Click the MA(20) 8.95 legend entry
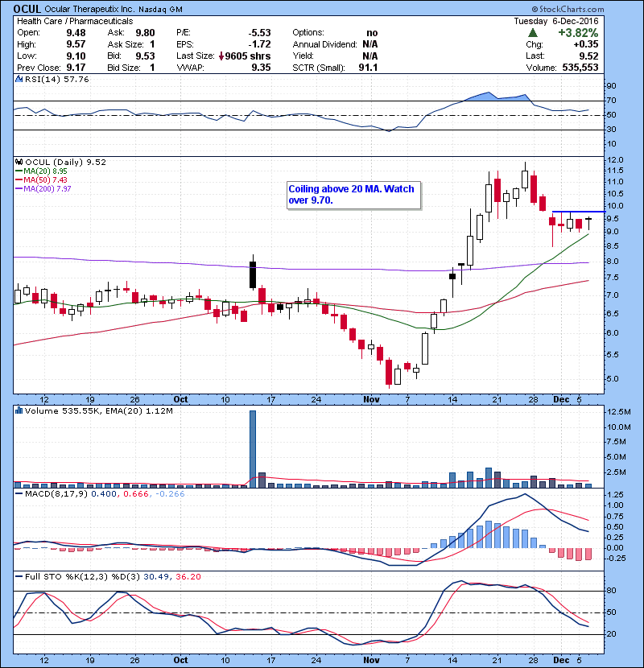This screenshot has width=644, height=668. coord(41,171)
